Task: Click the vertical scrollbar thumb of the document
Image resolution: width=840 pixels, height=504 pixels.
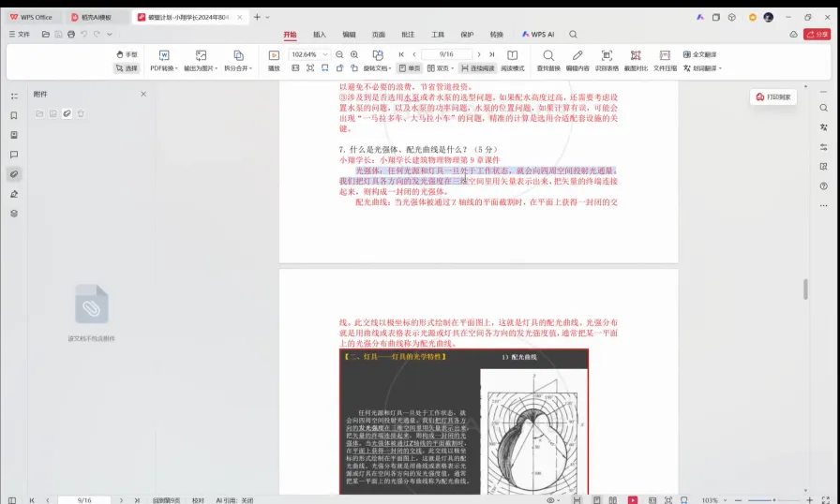Action: click(805, 289)
